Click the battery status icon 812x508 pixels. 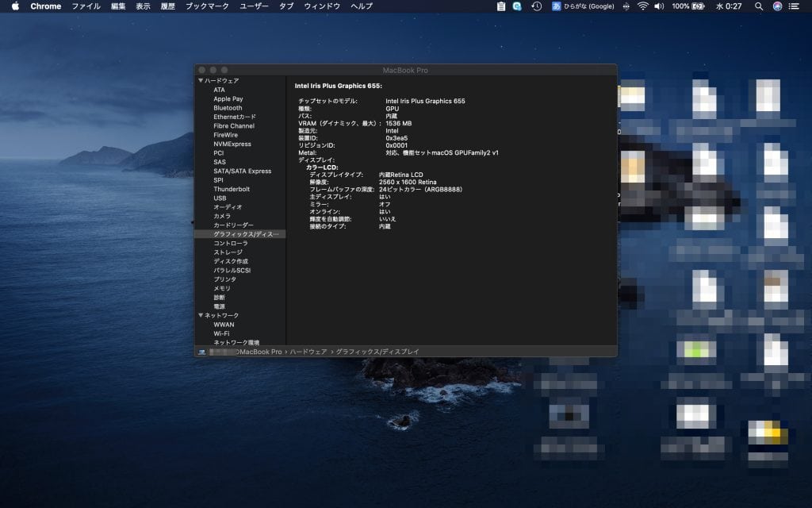pos(699,6)
